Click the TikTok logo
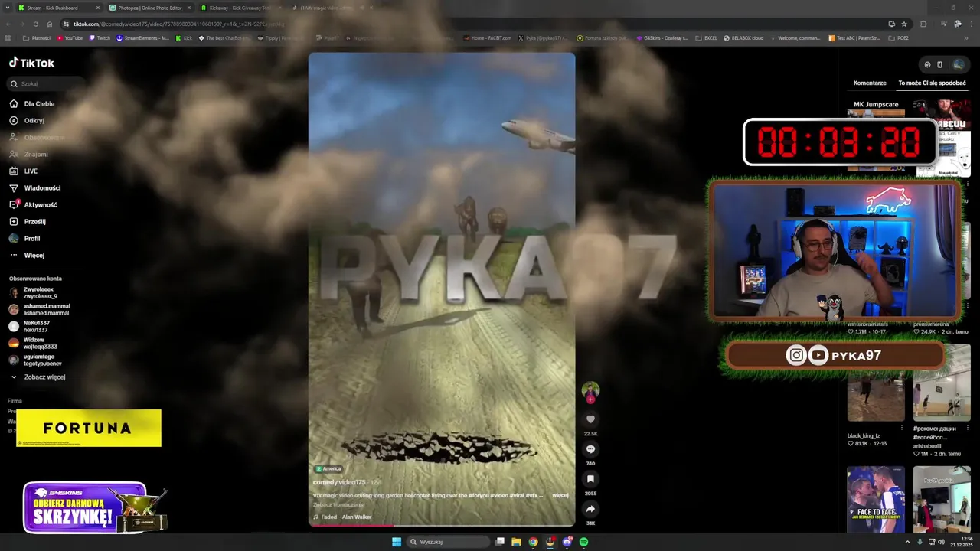 point(31,63)
